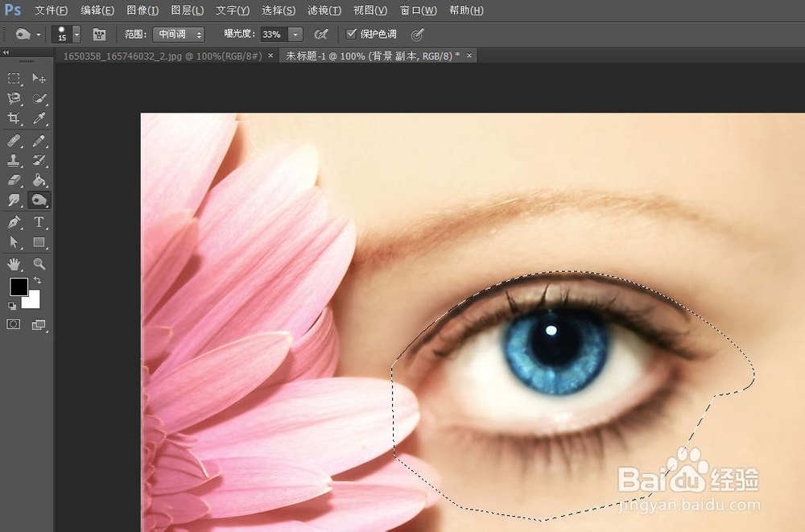This screenshot has height=532, width=805.
Task: Select the Move tool
Action: tap(38, 78)
